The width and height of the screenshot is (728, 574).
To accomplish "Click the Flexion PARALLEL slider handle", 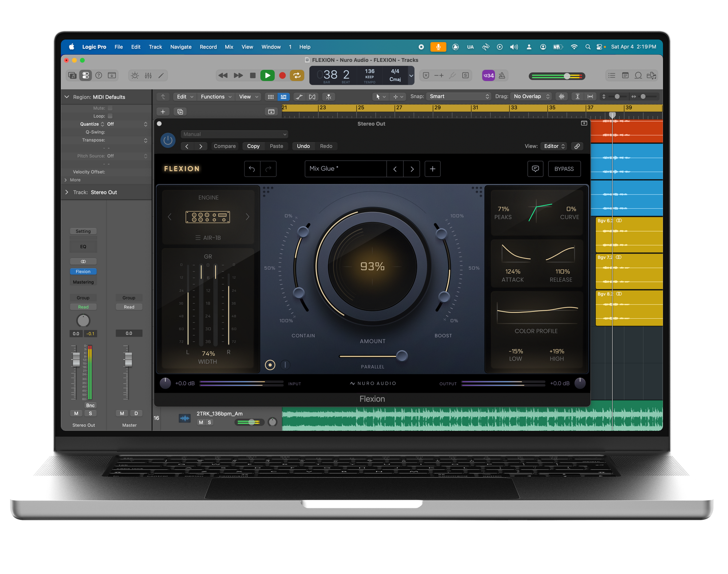I will 402,356.
